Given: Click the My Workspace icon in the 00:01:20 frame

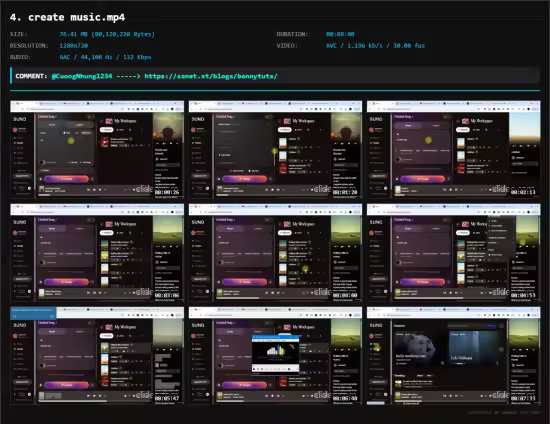Looking at the screenshot, I should [287, 121].
